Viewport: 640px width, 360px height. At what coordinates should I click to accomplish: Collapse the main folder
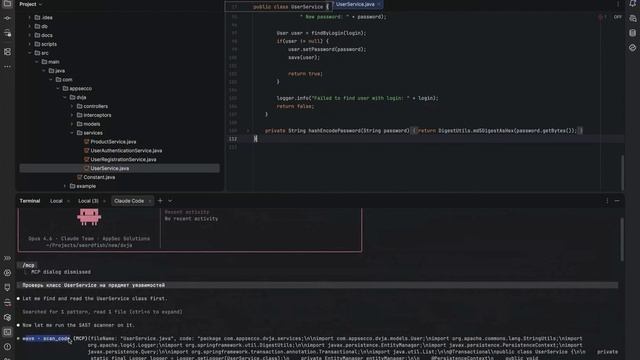37,62
